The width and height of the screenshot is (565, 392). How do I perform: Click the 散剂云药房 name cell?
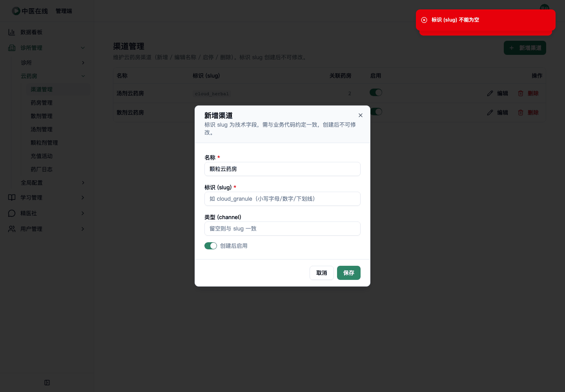130,113
